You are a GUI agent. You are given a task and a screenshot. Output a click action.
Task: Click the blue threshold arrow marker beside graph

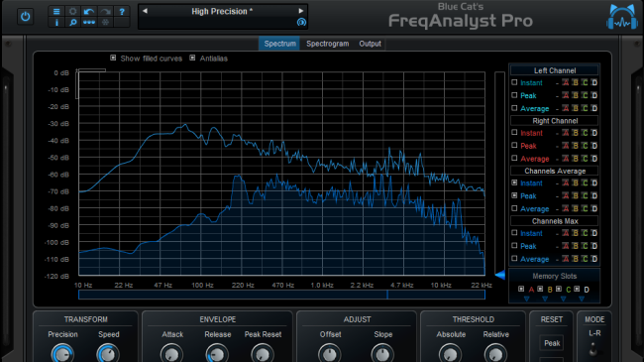[x=499, y=275]
